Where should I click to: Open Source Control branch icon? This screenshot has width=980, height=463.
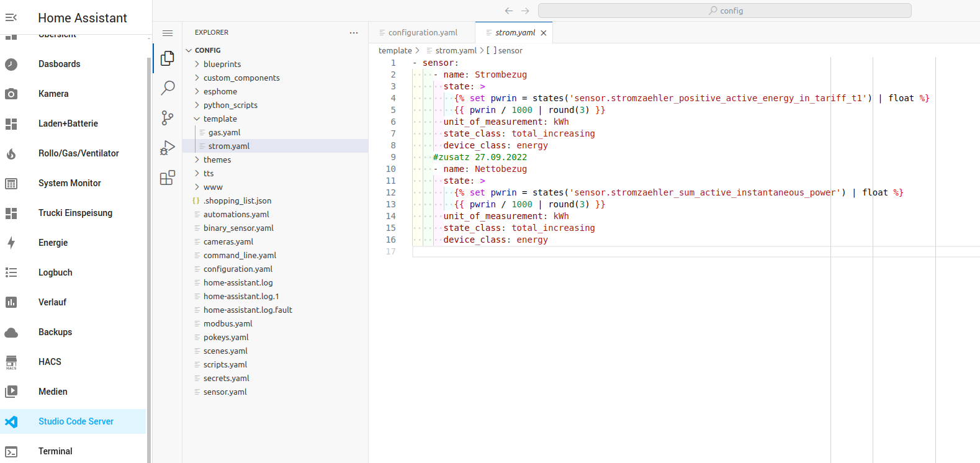tap(168, 118)
